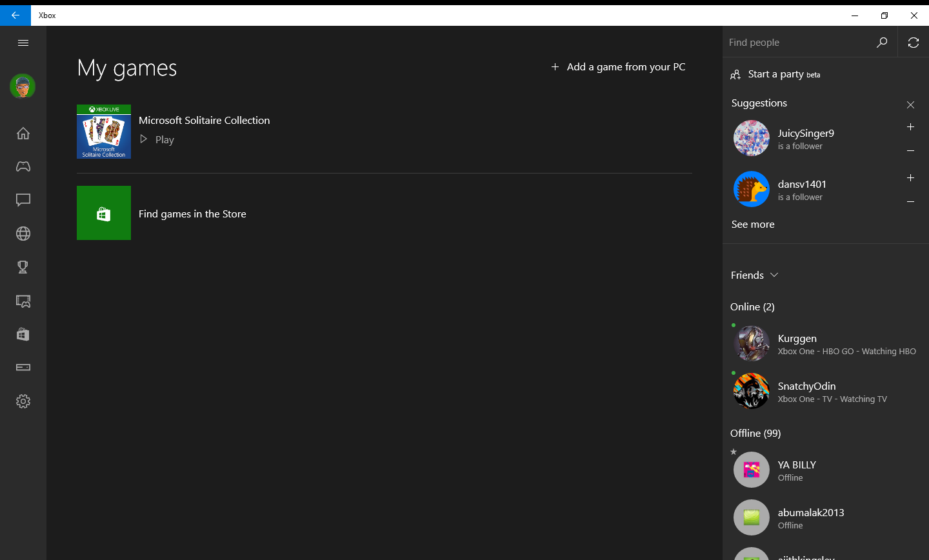Click the Online (2) header
The height and width of the screenshot is (560, 929).
[752, 307]
